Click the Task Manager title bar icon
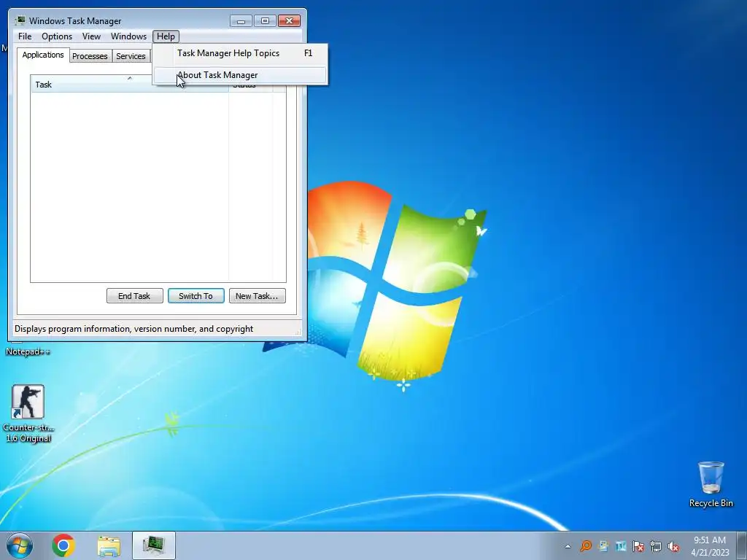The image size is (747, 560). pos(20,21)
